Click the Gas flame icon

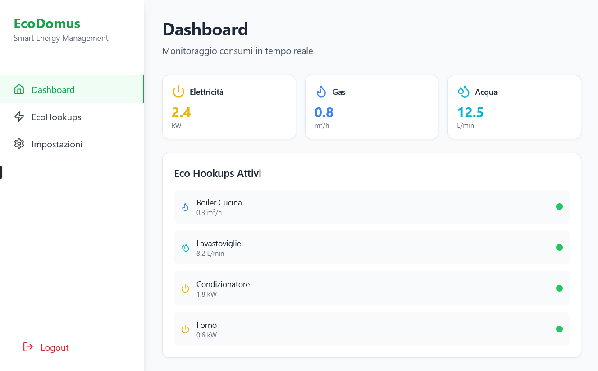tap(321, 92)
